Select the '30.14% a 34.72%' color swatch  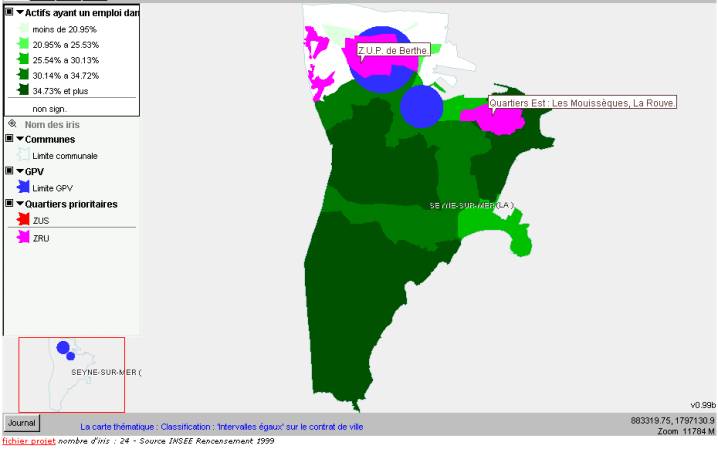[x=23, y=75]
